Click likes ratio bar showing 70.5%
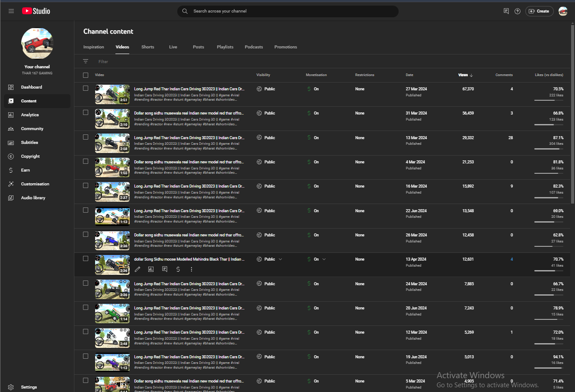This screenshot has height=392, width=575. click(x=549, y=100)
